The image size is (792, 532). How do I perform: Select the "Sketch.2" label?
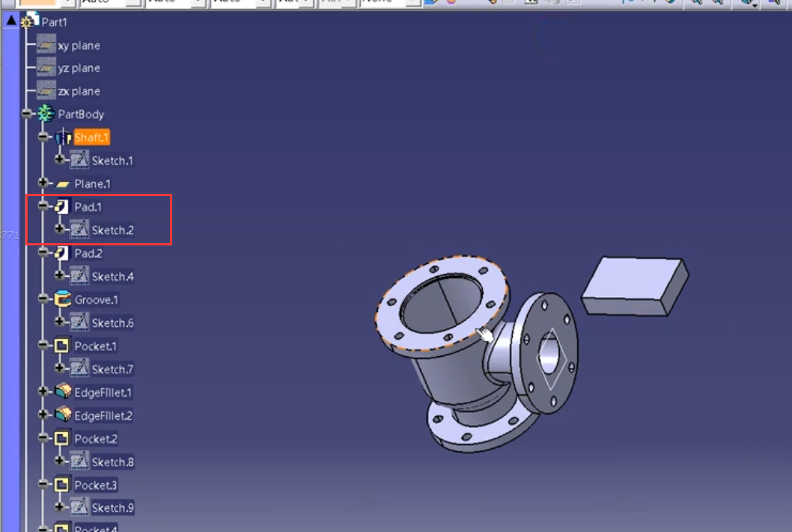[x=112, y=230]
